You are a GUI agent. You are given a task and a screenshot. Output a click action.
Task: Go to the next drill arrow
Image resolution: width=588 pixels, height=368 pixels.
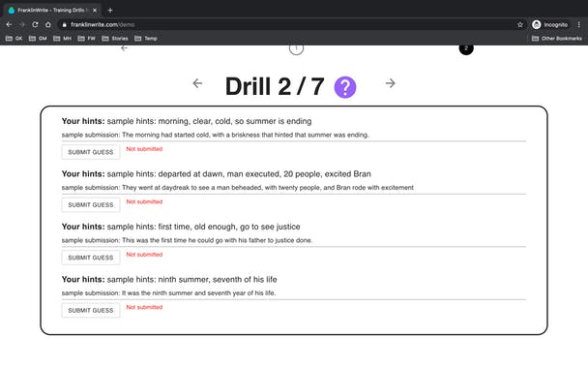click(391, 83)
